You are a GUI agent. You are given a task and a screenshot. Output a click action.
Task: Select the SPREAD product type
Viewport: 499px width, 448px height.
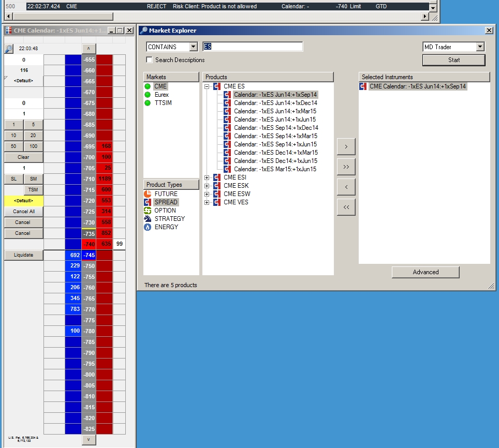(x=166, y=202)
